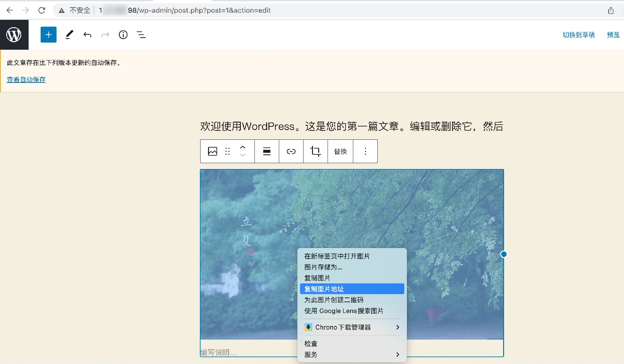Viewport: 624px width, 364px height.
Task: Open the document info details icon
Action: pos(123,35)
